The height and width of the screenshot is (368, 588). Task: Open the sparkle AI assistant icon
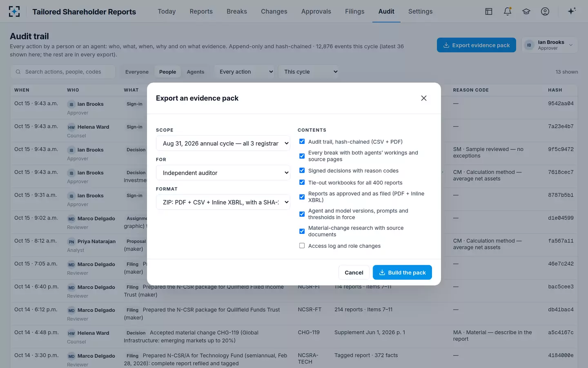coord(572,11)
